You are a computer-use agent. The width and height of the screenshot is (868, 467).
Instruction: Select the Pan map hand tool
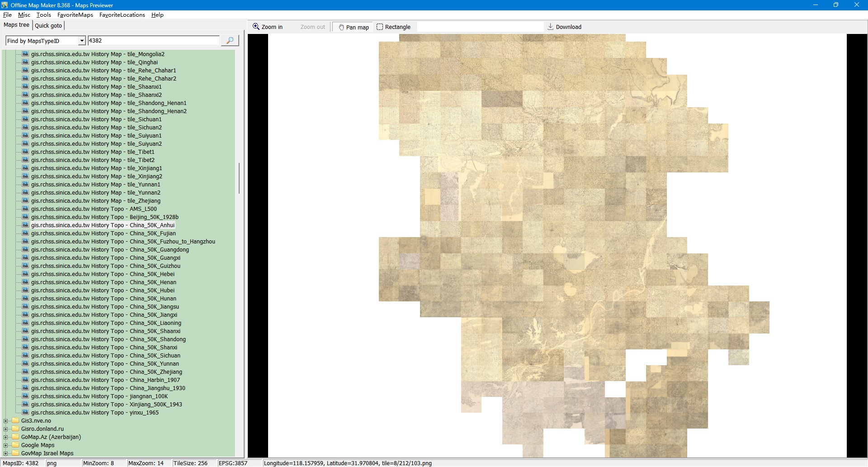click(x=353, y=27)
